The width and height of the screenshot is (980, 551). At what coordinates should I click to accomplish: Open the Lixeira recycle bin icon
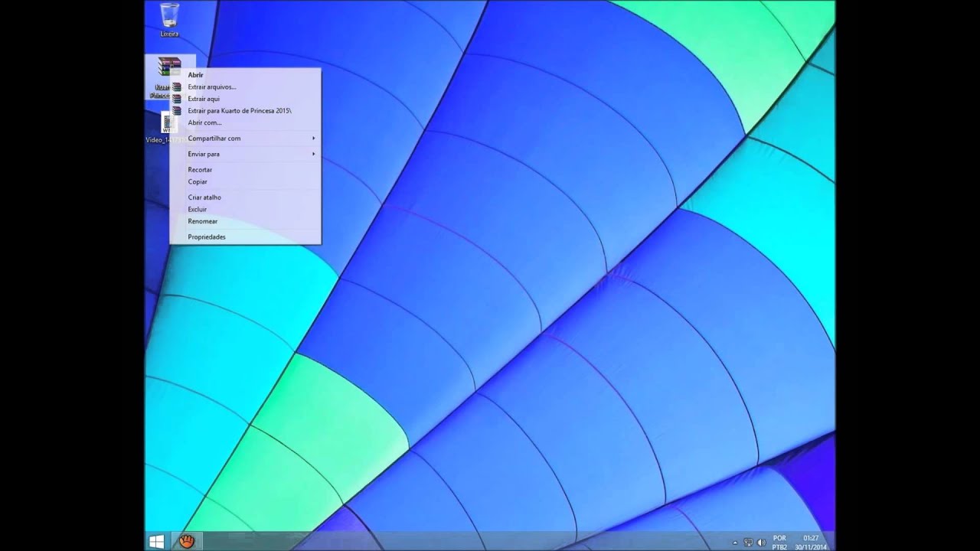(x=169, y=19)
